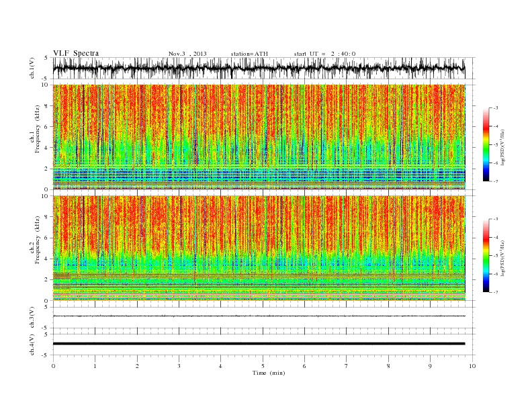Click time axis tick label "10"
Image resolution: width=532 pixels, height=411 pixels.
coord(472,366)
